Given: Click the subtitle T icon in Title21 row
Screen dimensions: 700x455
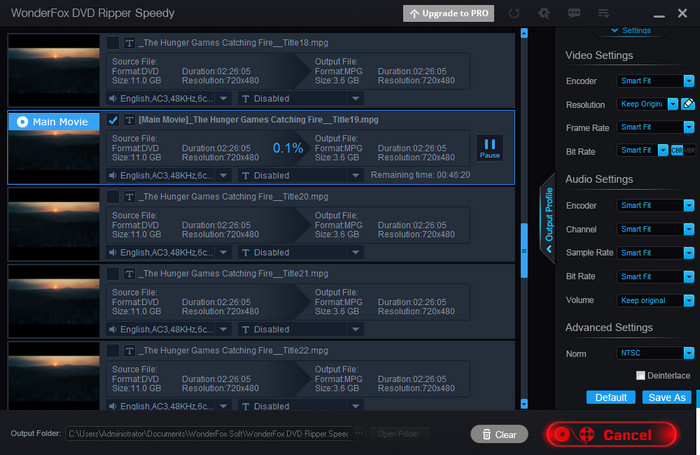Looking at the screenshot, I should [x=245, y=330].
